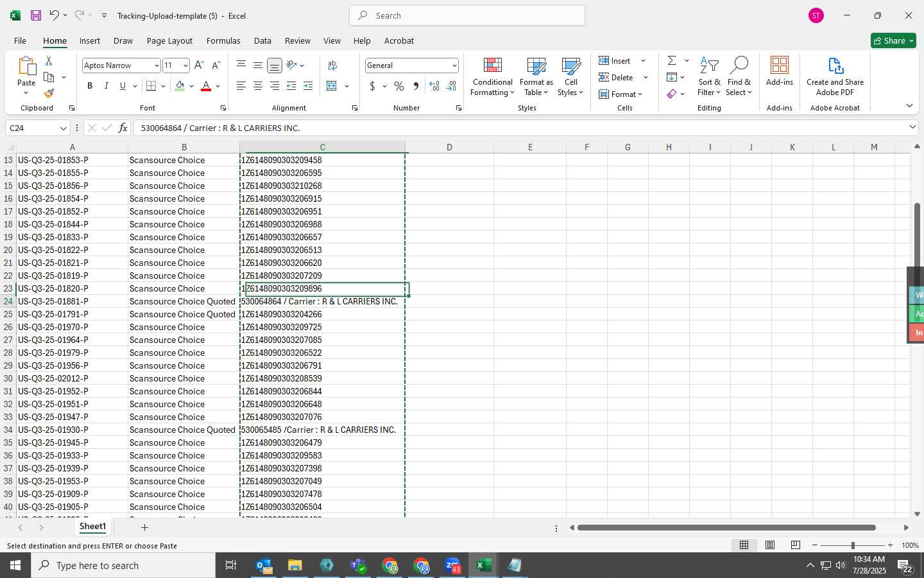Decrease decimal places
924x578 pixels.
(451, 86)
